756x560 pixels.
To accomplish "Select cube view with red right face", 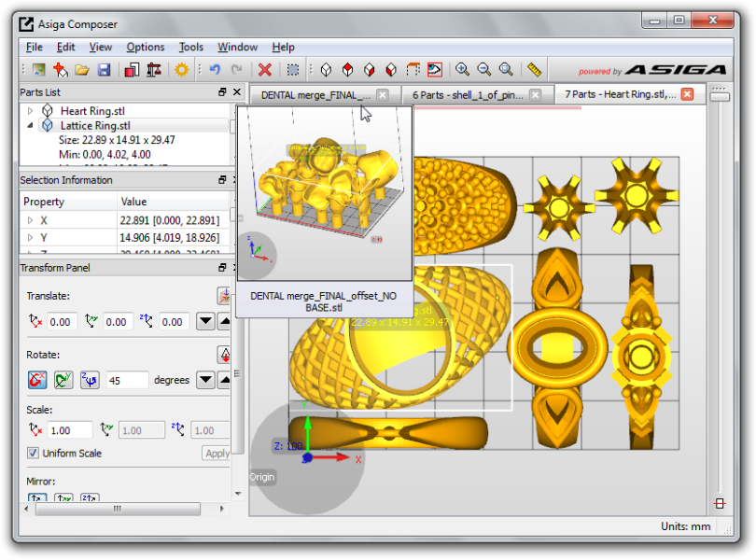I will [370, 70].
